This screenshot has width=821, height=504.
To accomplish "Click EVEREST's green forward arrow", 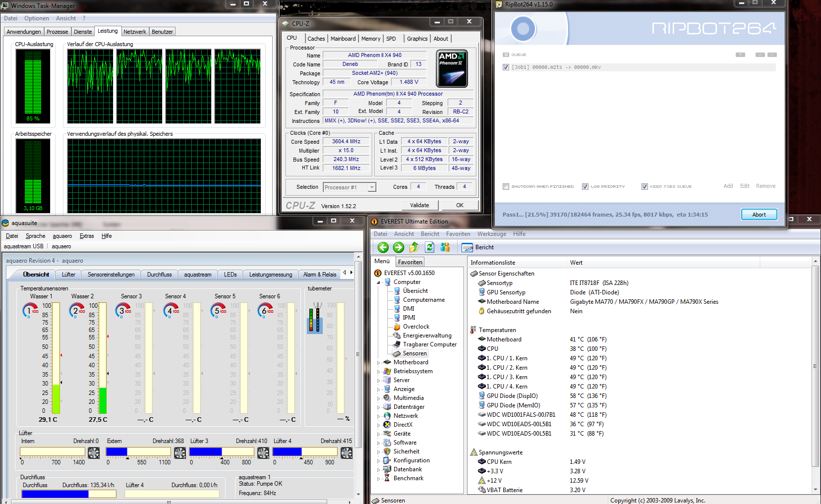I will pos(399,247).
